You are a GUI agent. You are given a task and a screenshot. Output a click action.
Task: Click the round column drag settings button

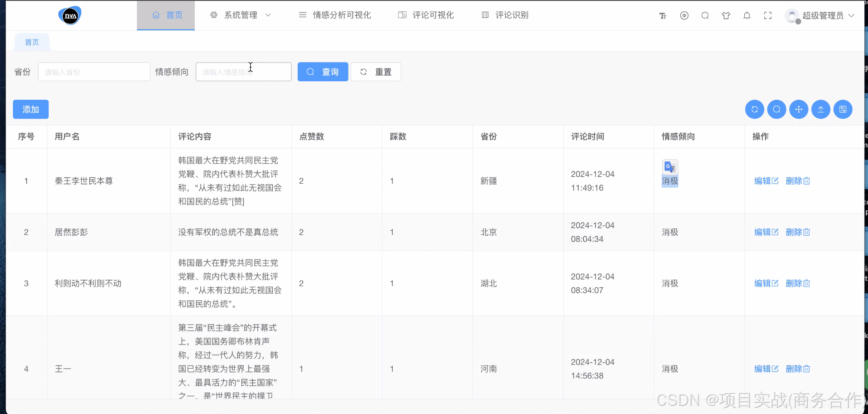point(798,109)
